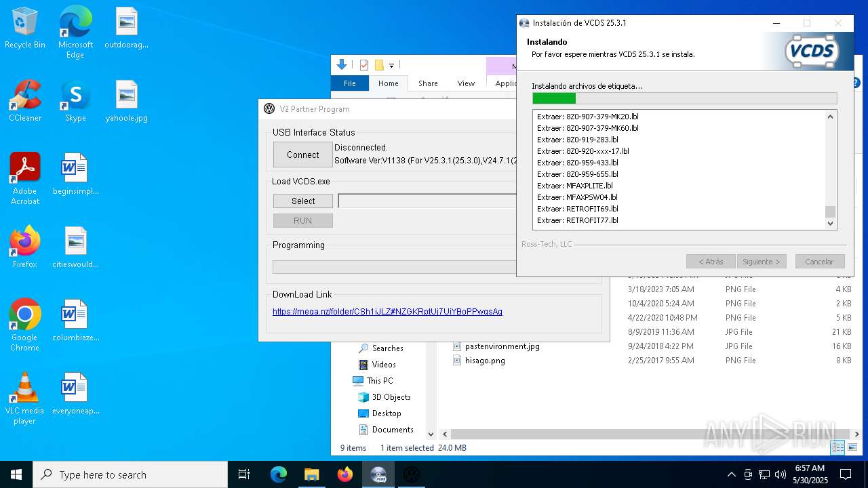Click the New folder quick access icon in Explorer
The image size is (868, 488).
379,65
